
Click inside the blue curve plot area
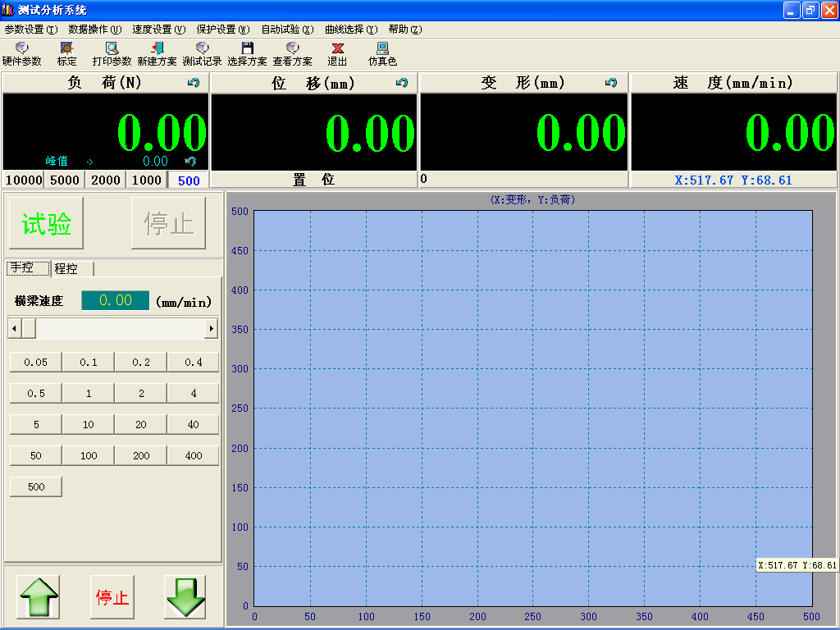[x=533, y=409]
